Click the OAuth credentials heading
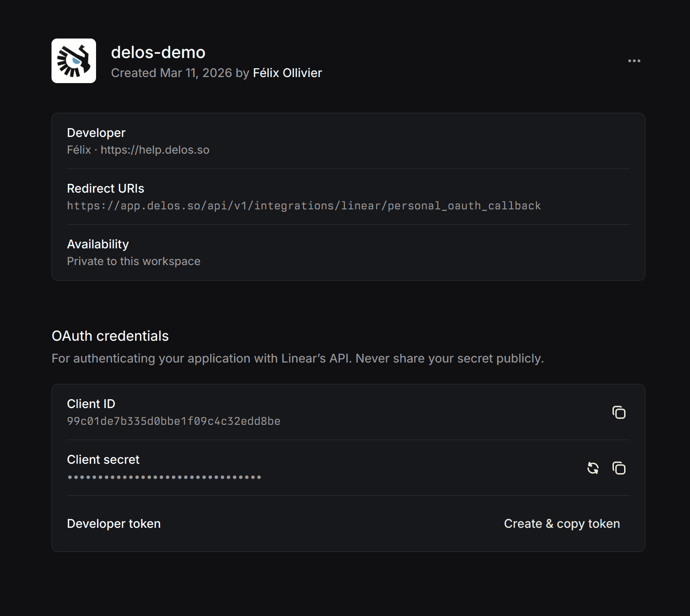Image resolution: width=690 pixels, height=616 pixels. coord(110,336)
